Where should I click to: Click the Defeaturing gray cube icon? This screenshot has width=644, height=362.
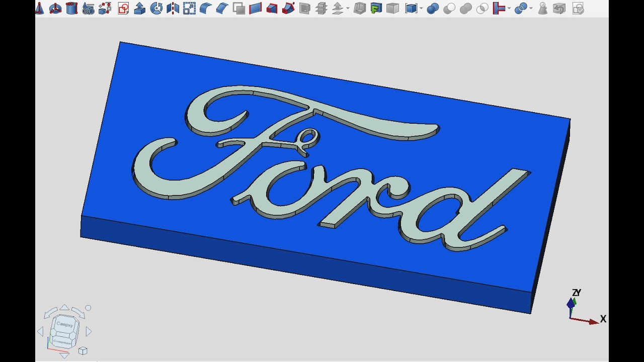click(x=559, y=9)
